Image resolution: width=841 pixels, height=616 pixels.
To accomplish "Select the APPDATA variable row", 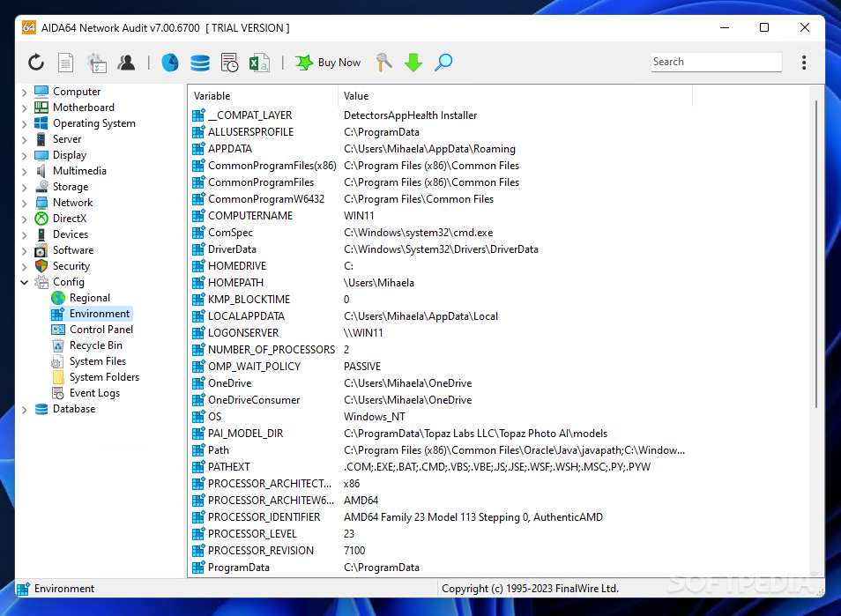I will tap(442, 149).
